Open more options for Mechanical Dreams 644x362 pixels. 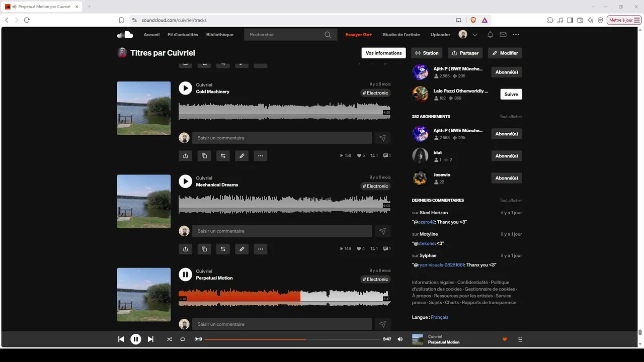[x=260, y=249]
